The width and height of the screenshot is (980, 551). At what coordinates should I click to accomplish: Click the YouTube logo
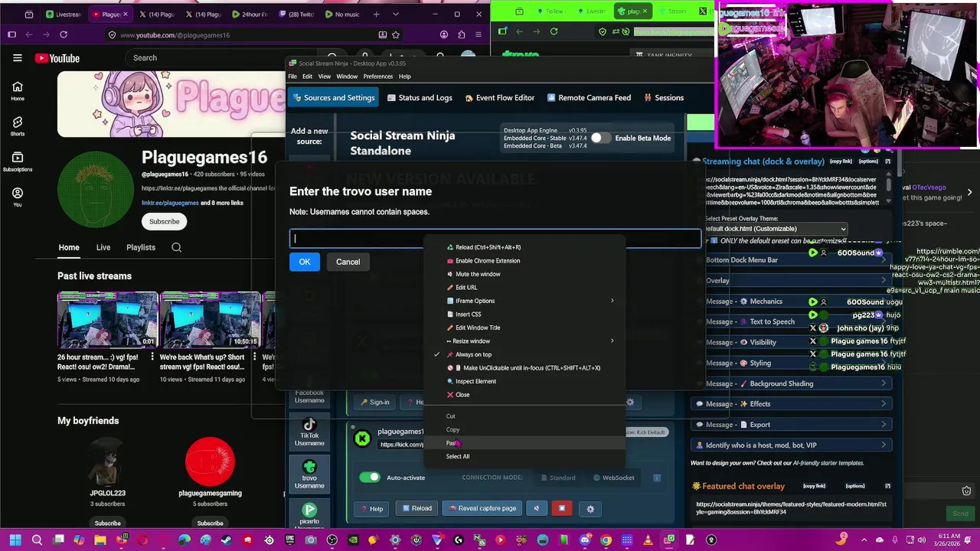pos(57,58)
